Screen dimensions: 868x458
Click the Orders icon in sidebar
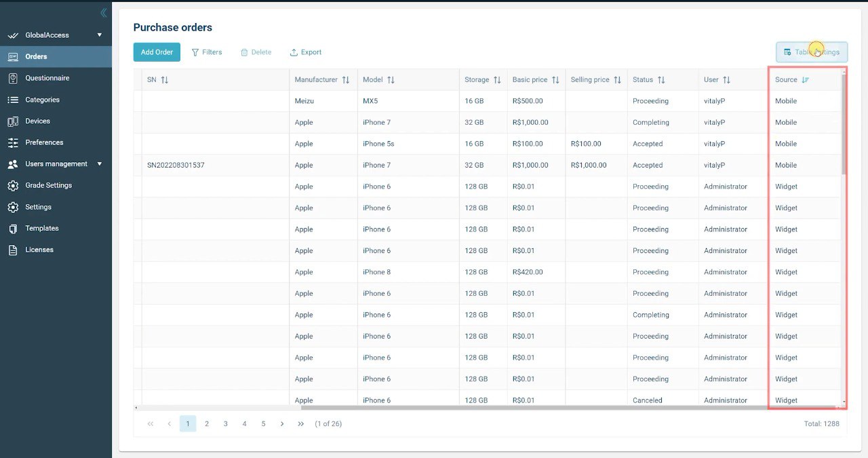click(13, 56)
